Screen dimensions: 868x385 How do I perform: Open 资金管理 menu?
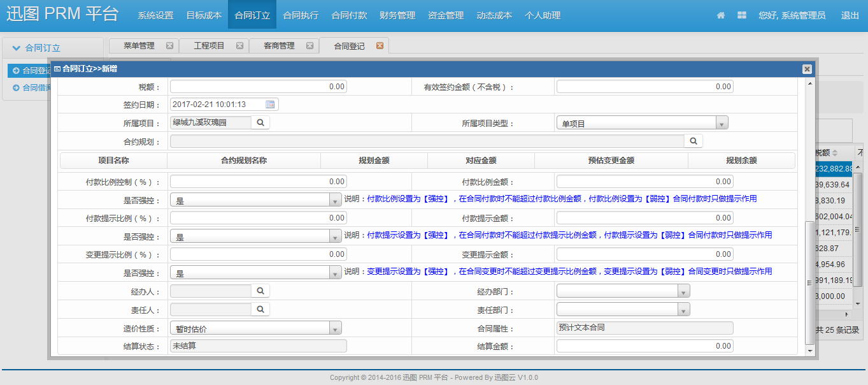[446, 15]
